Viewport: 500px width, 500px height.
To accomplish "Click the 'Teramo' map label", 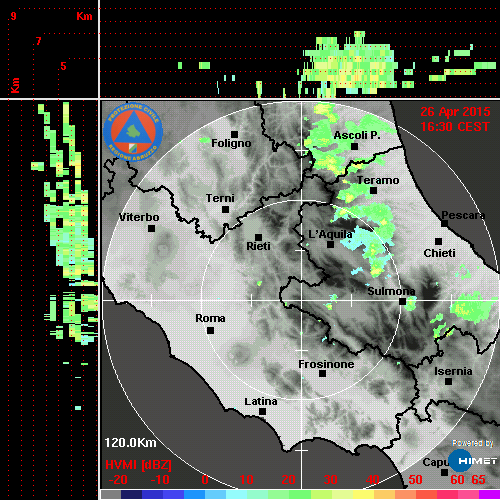I will click(x=378, y=180).
